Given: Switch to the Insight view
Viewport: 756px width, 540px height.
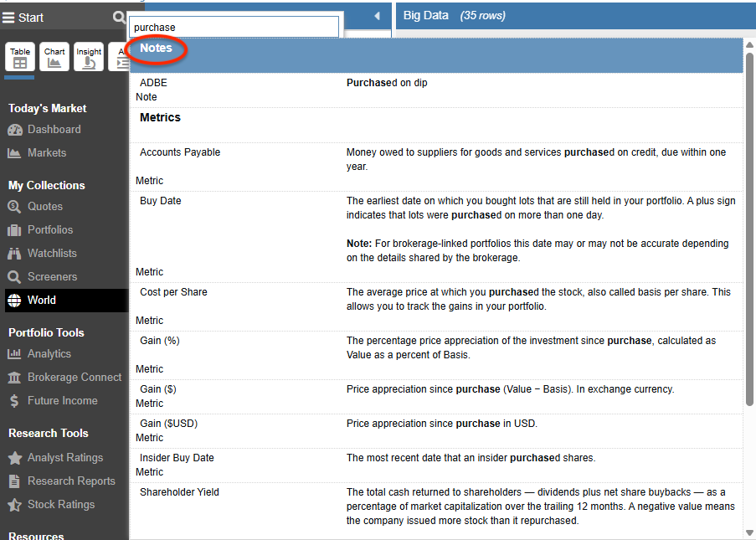Looking at the screenshot, I should [89, 57].
